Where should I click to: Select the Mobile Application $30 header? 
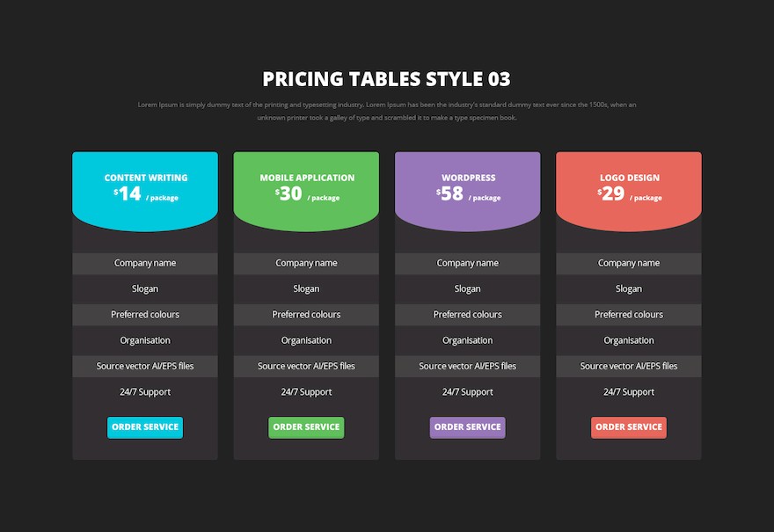click(306, 192)
